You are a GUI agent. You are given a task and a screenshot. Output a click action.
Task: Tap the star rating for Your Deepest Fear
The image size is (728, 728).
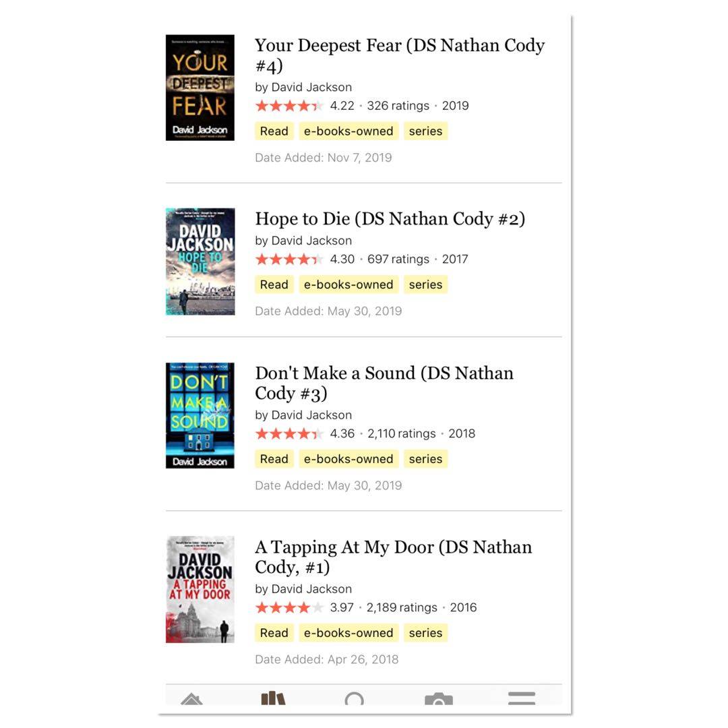pos(289,106)
